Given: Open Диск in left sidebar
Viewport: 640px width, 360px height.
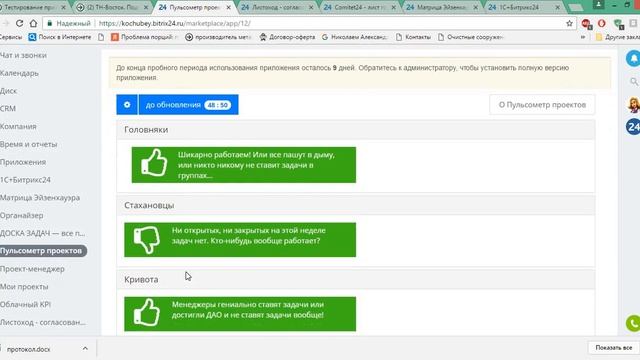Looking at the screenshot, I should pyautogui.click(x=9, y=91).
